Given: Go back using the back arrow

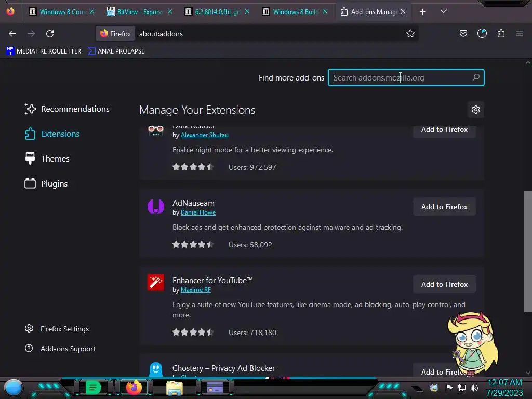Looking at the screenshot, I should click(12, 34).
